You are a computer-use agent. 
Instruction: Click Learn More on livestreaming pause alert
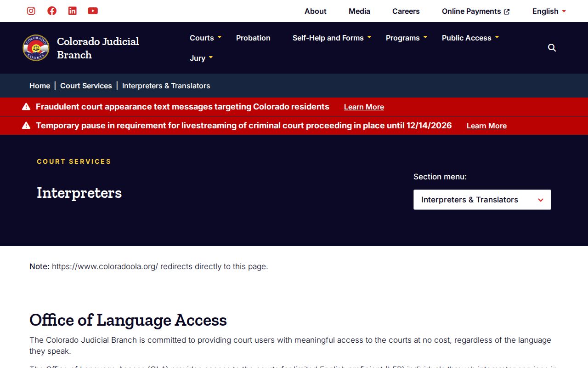pyautogui.click(x=486, y=126)
